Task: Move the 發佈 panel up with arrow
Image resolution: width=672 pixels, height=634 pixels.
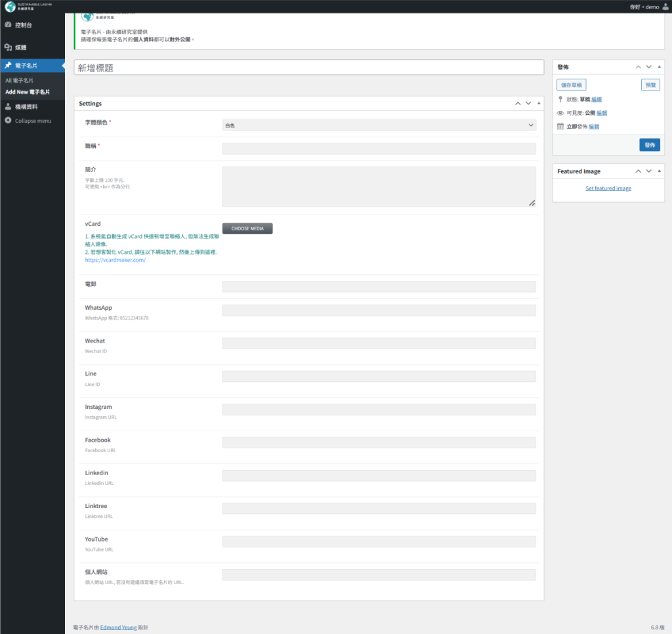Action: (x=637, y=67)
